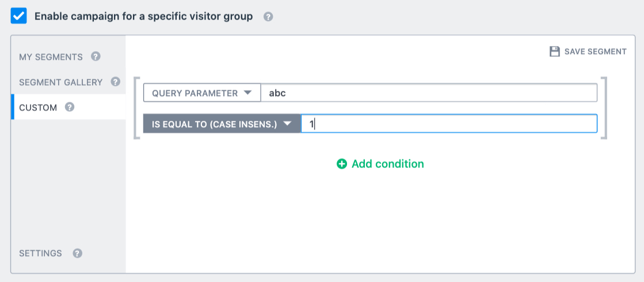Click the white arrow on Is Equal To selector
Screen dimensions: 644x282
[x=287, y=124]
